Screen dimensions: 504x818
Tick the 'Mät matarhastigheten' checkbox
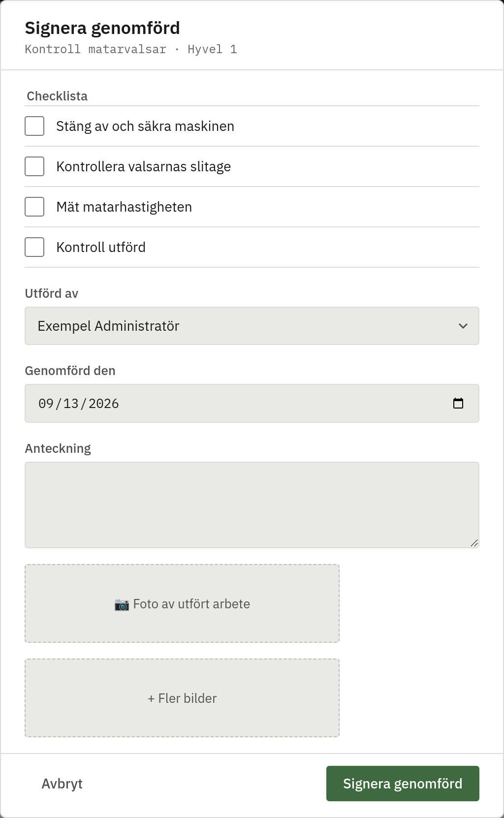(x=34, y=207)
